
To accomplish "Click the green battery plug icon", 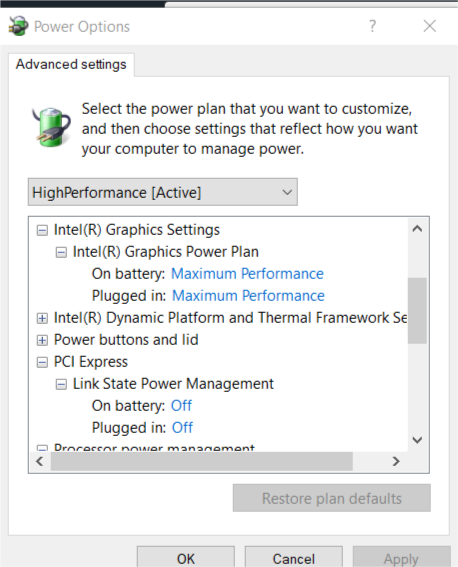I will pyautogui.click(x=51, y=127).
